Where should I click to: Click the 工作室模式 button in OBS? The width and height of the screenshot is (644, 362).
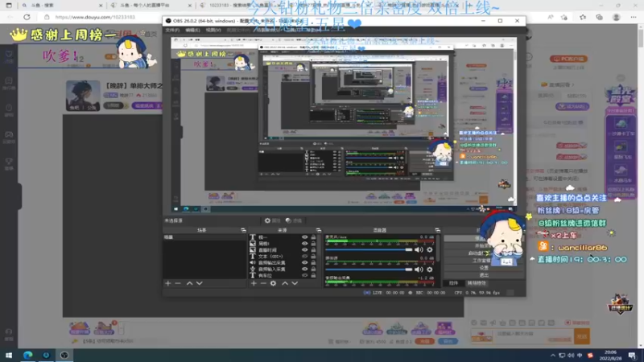click(x=484, y=260)
